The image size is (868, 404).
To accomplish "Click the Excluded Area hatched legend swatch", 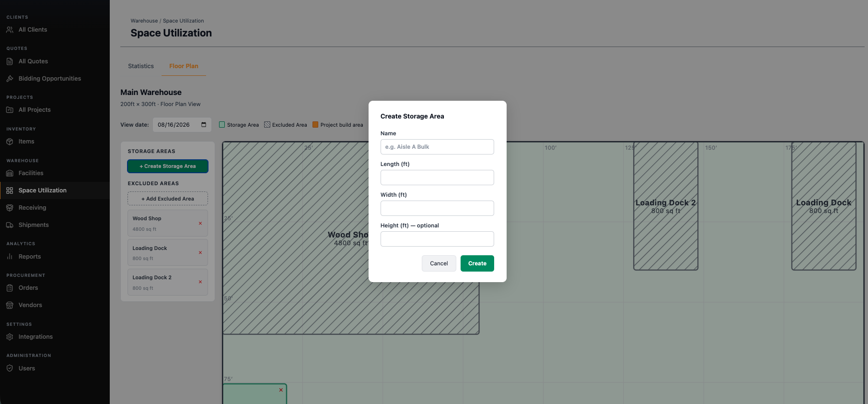I will 267,125.
